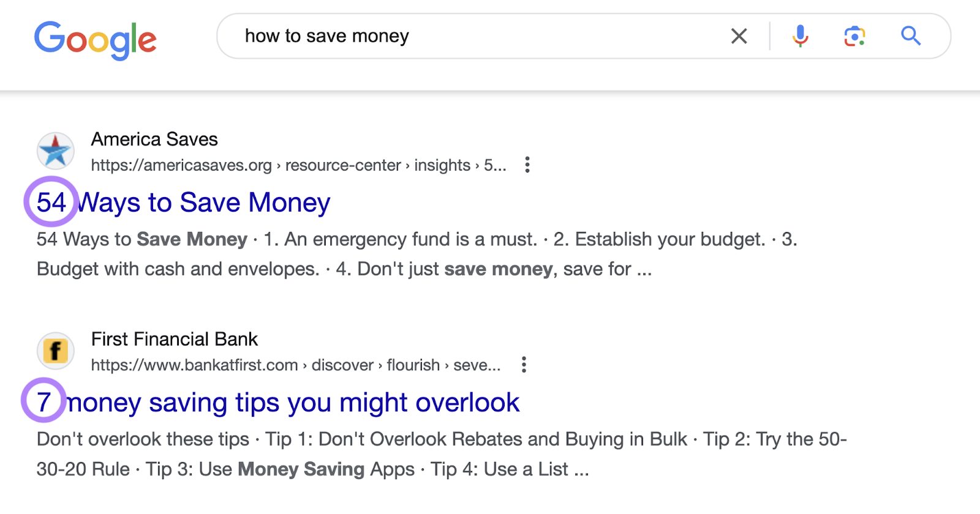Screen dimensions: 980x514
Task: Click inside the search query field
Action: (x=429, y=36)
